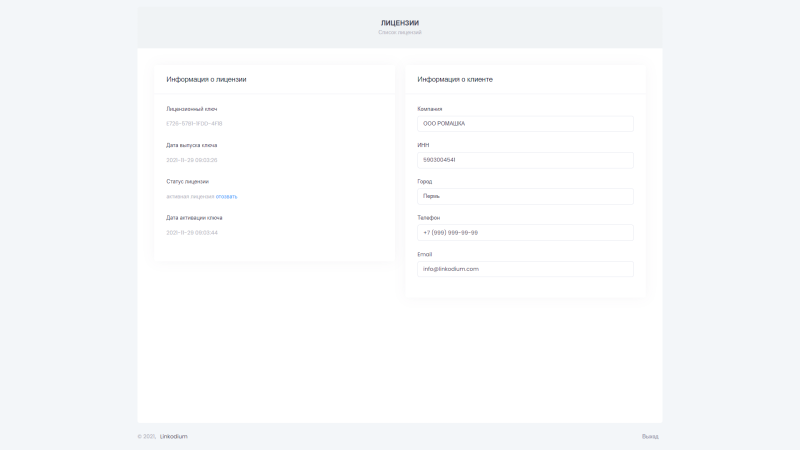Click the 'Список лицензий' subtitle
The image size is (800, 450).
coord(399,32)
